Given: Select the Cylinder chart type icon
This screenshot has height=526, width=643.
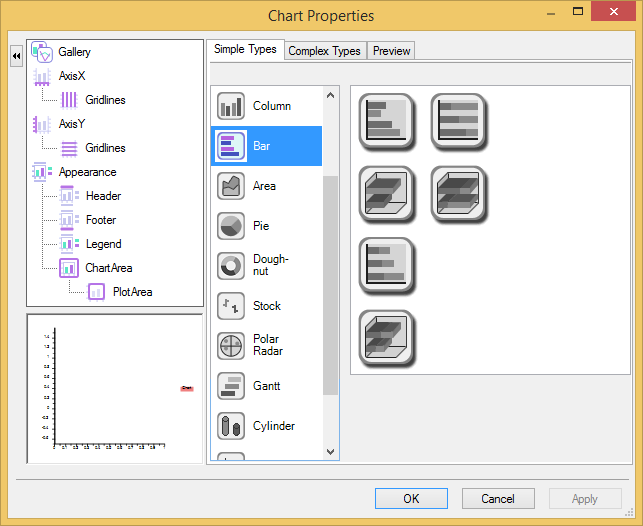Looking at the screenshot, I should [231, 426].
